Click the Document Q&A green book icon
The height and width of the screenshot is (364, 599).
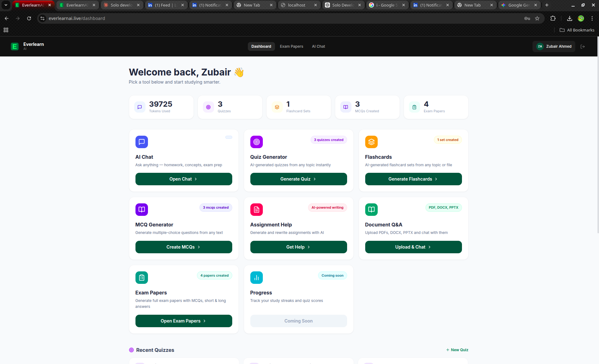(371, 210)
